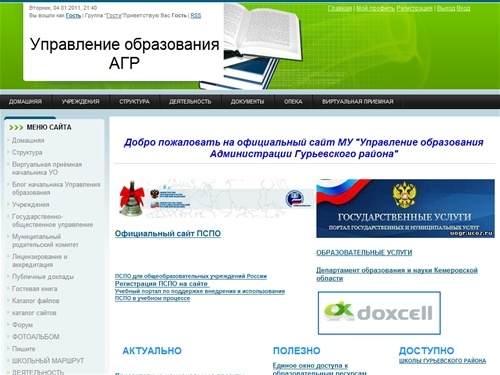The width and height of the screenshot is (500, 375).
Task: Click the green arrows icon beside МЕНЮ САЙТА
Action: (16, 127)
